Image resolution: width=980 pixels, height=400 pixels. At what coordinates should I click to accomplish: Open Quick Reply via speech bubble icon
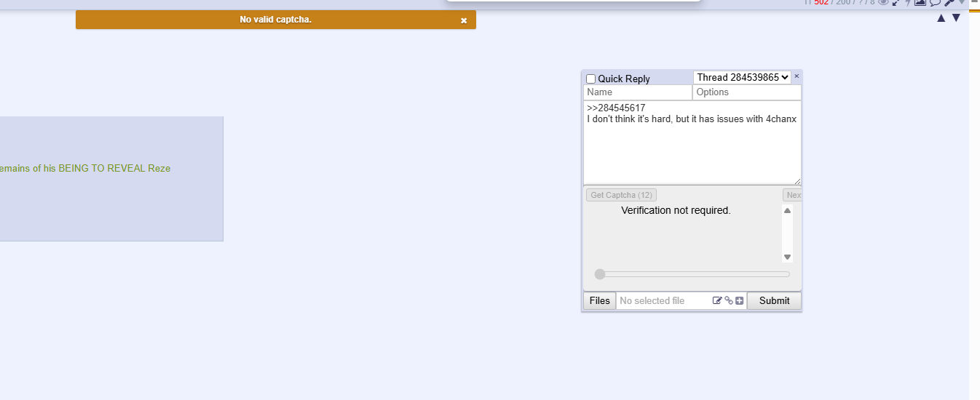pos(935,2)
